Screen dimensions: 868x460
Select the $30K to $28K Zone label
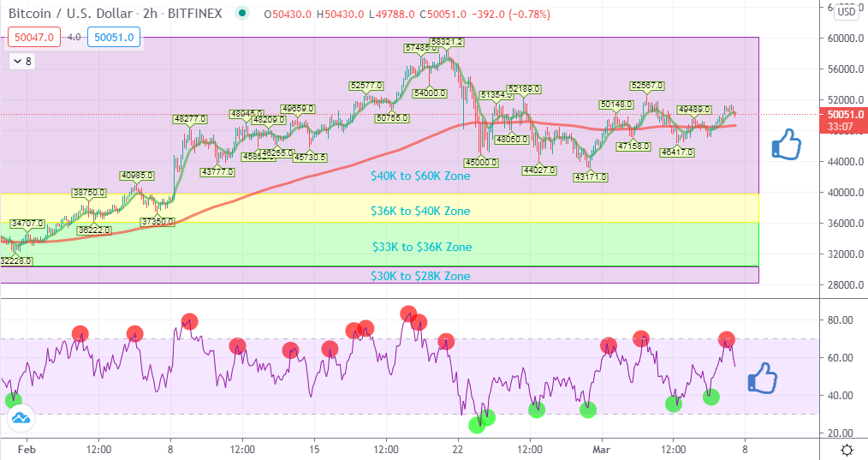(x=420, y=276)
